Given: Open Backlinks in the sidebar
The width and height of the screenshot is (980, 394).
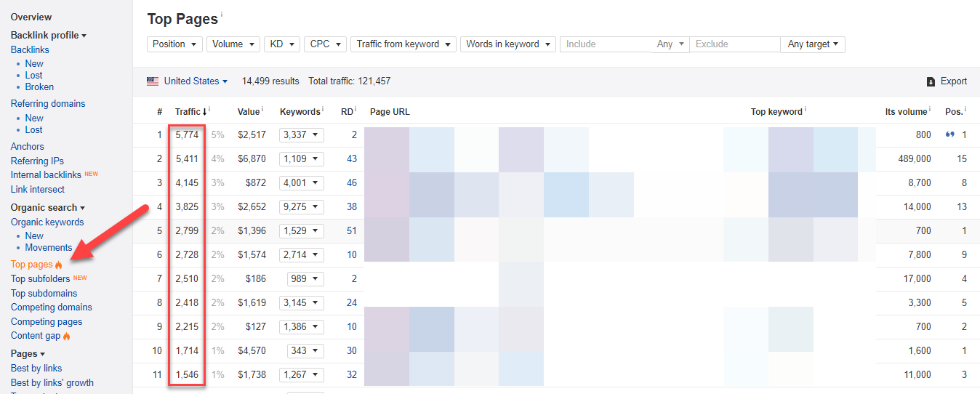Looking at the screenshot, I should tap(30, 50).
